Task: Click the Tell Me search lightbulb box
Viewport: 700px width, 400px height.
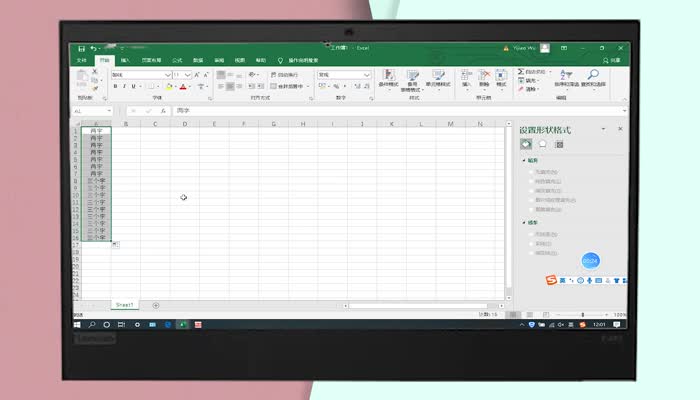Action: coord(298,60)
